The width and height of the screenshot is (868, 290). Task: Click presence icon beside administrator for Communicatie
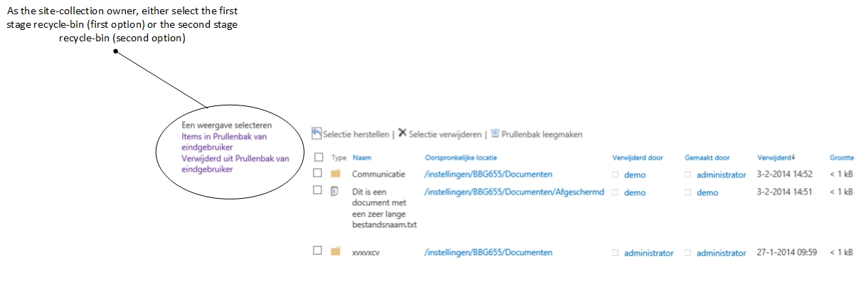coord(688,175)
